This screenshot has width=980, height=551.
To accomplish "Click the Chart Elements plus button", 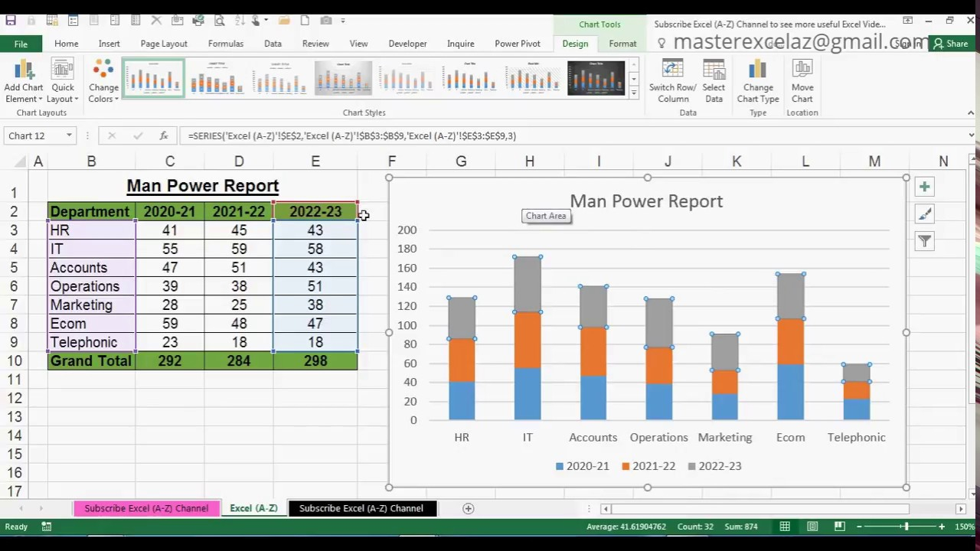I will coord(925,187).
